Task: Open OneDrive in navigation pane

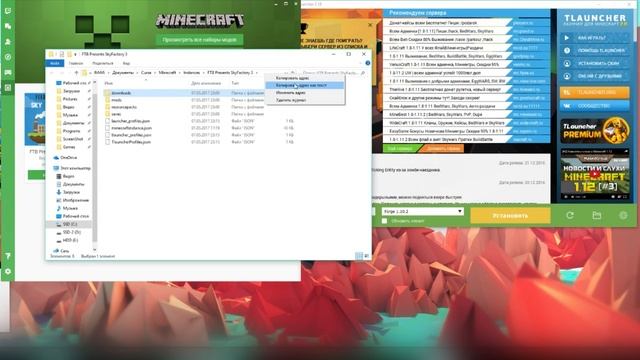Action: 65,158
